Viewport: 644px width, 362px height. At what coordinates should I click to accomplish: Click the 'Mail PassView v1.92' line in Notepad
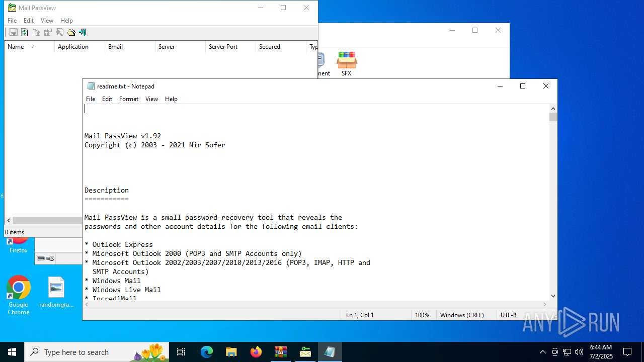[123, 136]
